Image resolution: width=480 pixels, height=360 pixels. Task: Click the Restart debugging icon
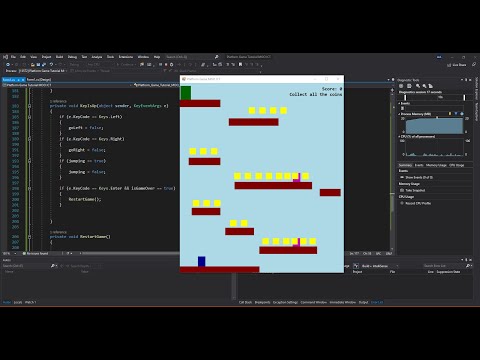coord(172,65)
